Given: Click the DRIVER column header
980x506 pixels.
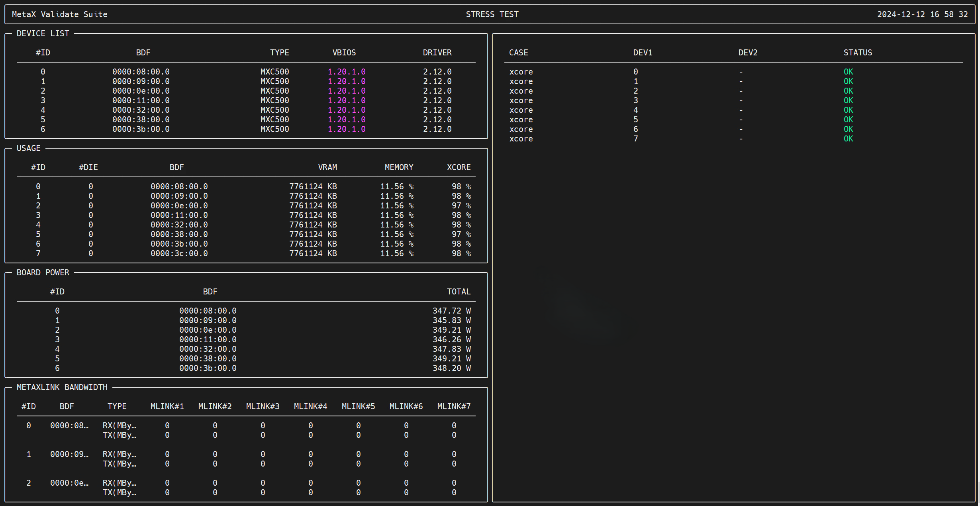Looking at the screenshot, I should 437,53.
